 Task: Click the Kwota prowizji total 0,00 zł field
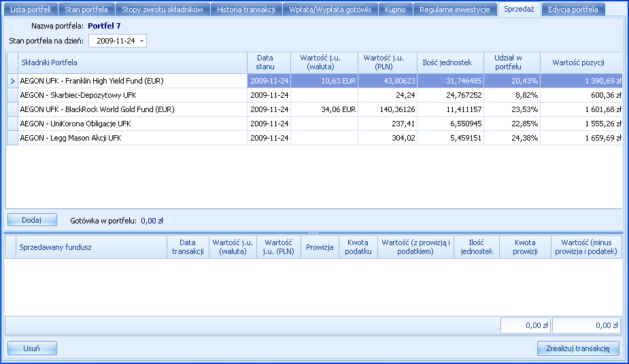(526, 325)
